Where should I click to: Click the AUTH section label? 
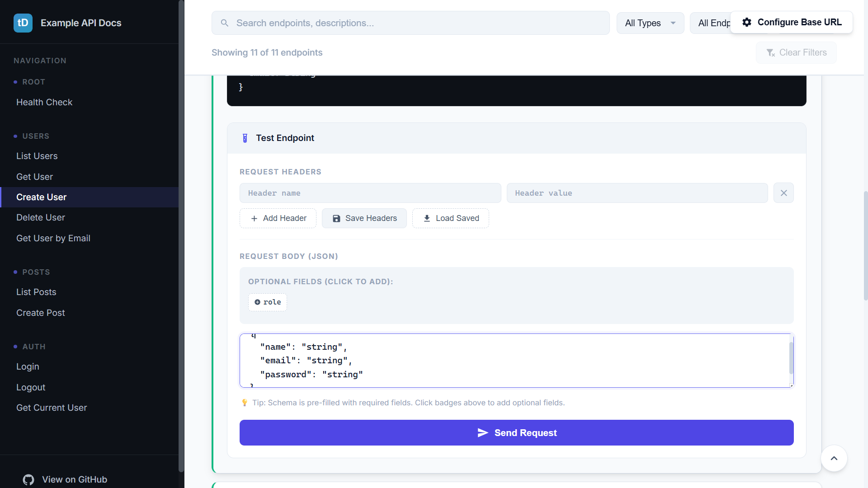[34, 347]
